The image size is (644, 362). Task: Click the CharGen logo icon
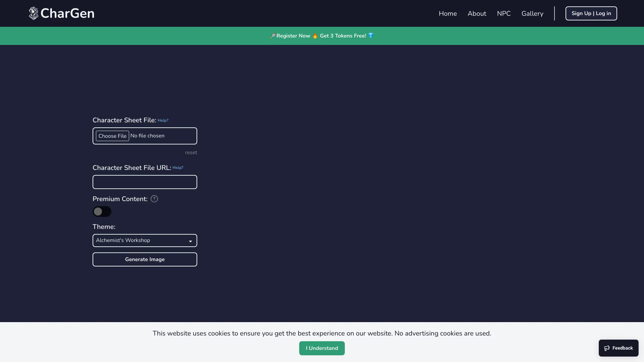coord(33,13)
